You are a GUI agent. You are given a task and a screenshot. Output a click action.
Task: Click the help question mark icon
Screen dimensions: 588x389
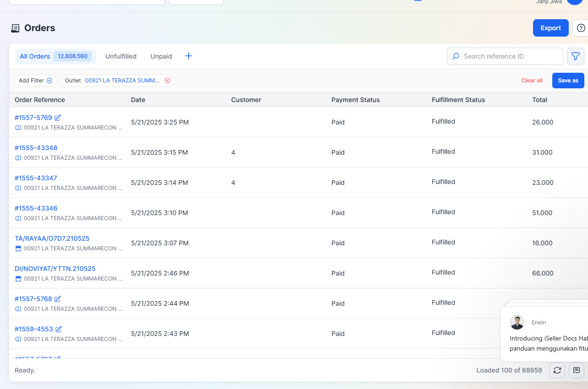[581, 28]
